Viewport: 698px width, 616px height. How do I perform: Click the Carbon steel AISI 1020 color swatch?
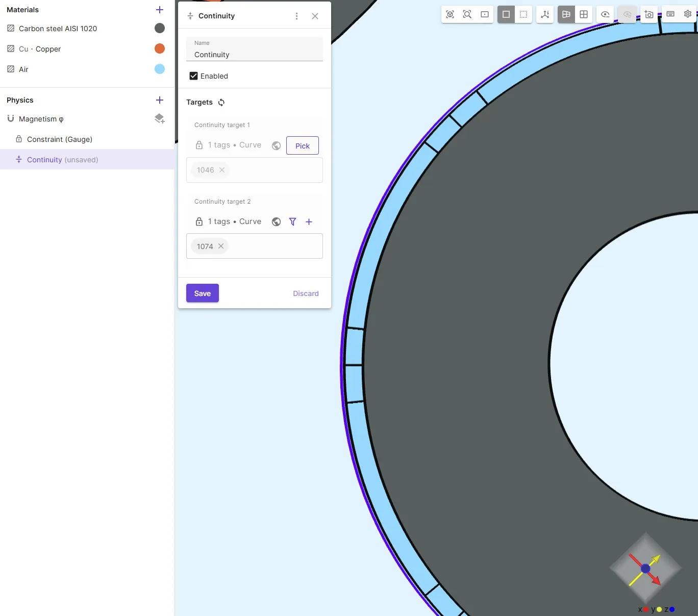[160, 28]
